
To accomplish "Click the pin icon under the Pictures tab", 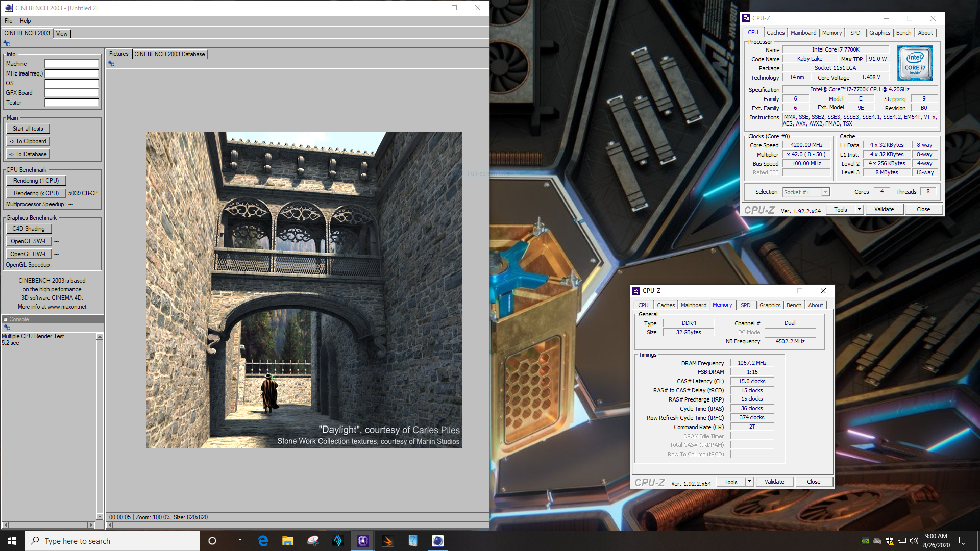I will 111,64.
